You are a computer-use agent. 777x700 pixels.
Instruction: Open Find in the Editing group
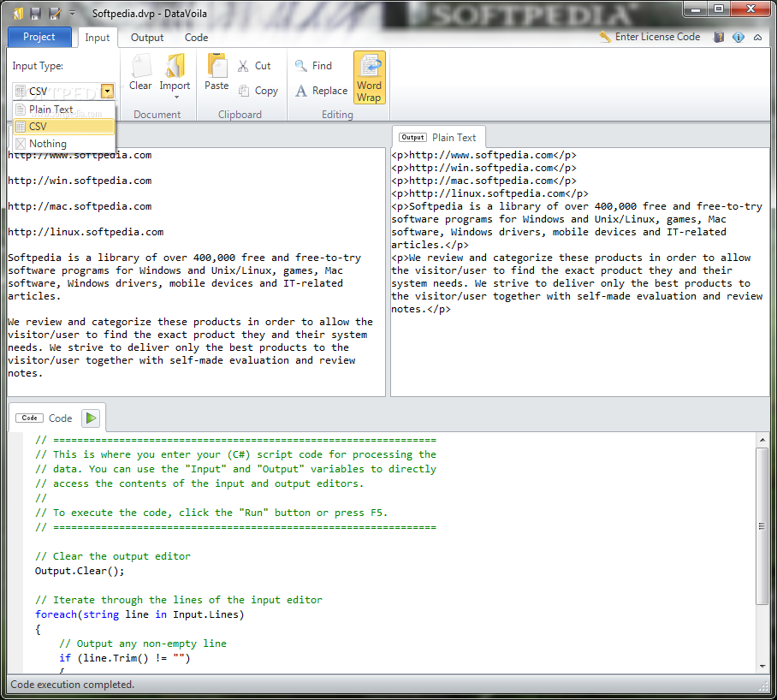[x=314, y=66]
